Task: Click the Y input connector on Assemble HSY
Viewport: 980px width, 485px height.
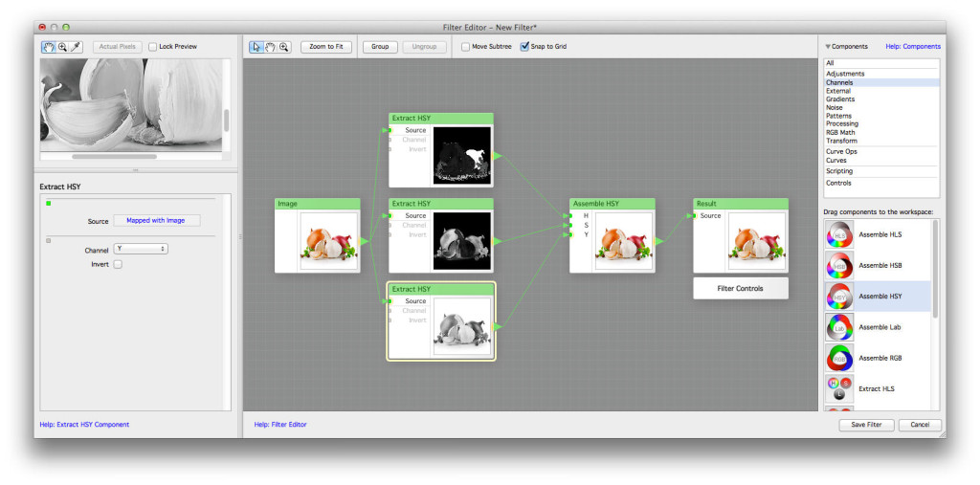Action: pos(571,234)
